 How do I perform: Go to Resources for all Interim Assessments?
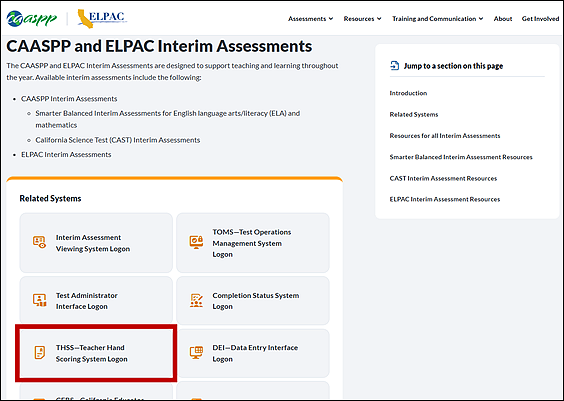click(x=445, y=136)
